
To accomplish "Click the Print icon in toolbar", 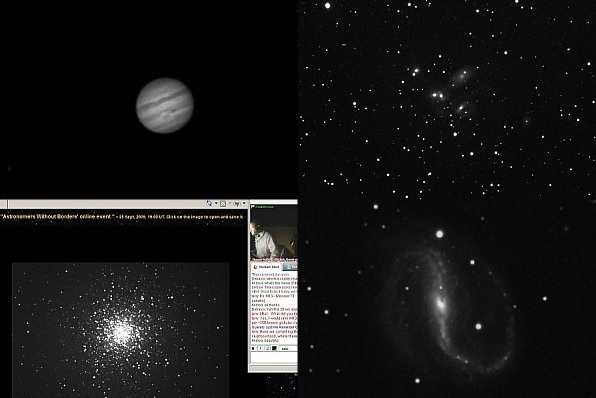I will [237, 204].
